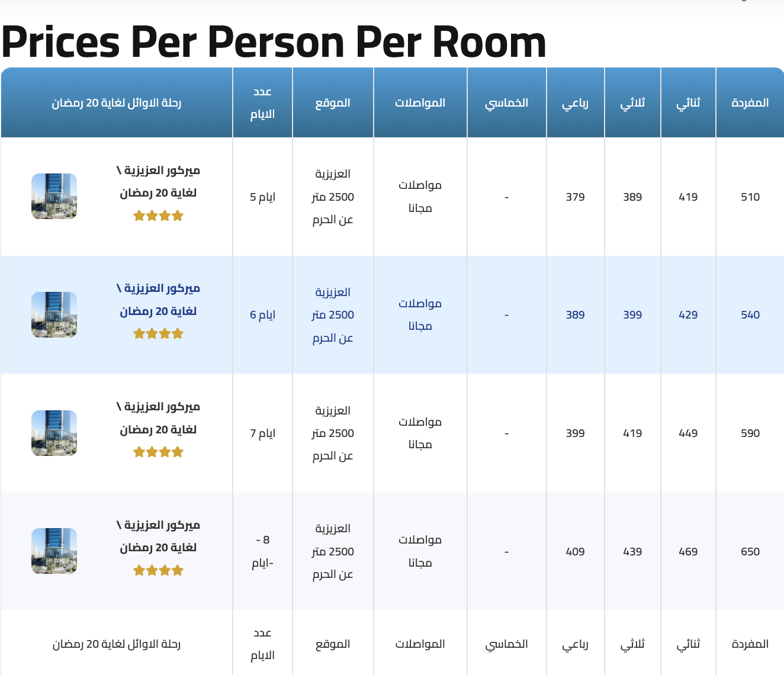Screen dimensions: 784x675
Task: Click the 510 single room price
Action: 750,197
